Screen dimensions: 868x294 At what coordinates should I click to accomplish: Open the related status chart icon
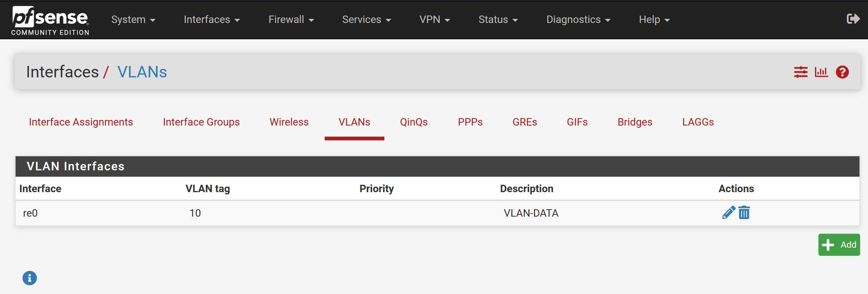(821, 72)
